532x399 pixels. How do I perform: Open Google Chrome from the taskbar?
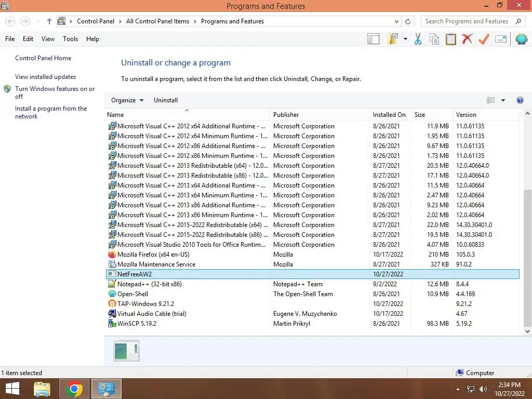[74, 389]
